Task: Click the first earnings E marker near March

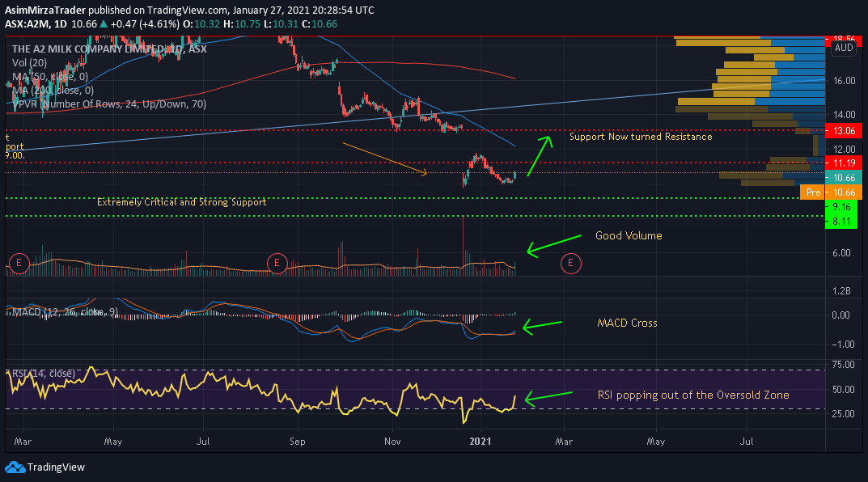Action: [x=19, y=262]
